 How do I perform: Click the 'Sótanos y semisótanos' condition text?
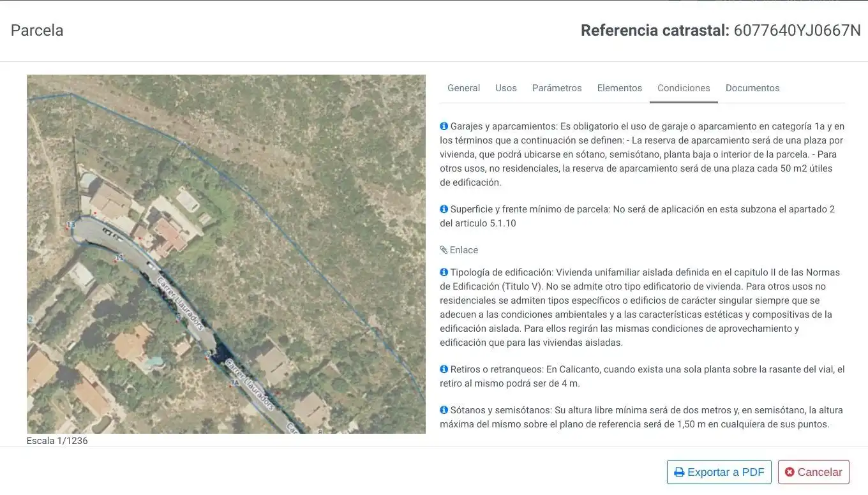coord(642,417)
